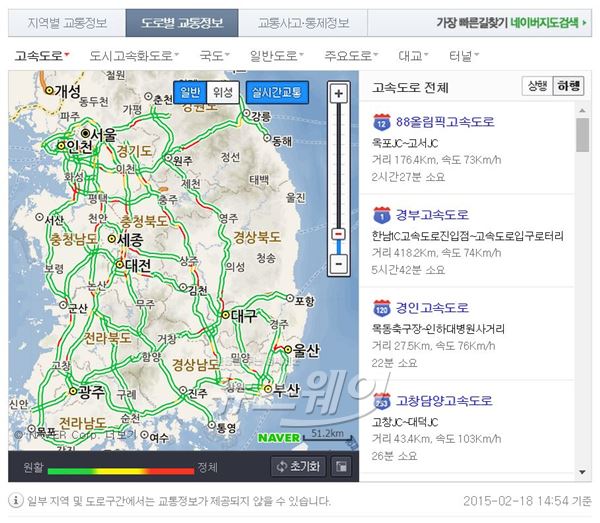Viewport: 600px width, 523px height.
Task: Click the 통영 city marker on map
Action: (x=212, y=425)
